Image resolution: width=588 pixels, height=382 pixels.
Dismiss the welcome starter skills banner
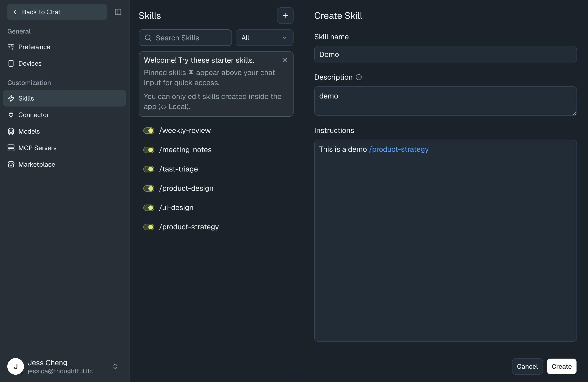285,60
